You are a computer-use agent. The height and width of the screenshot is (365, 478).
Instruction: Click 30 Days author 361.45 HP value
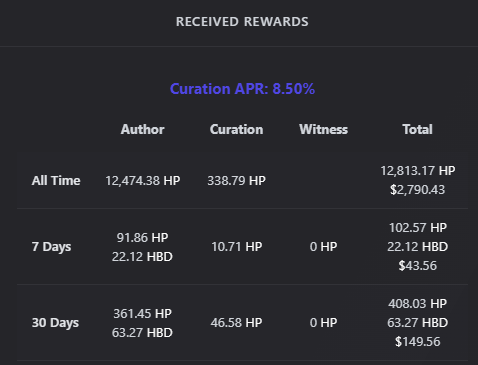tap(142, 314)
